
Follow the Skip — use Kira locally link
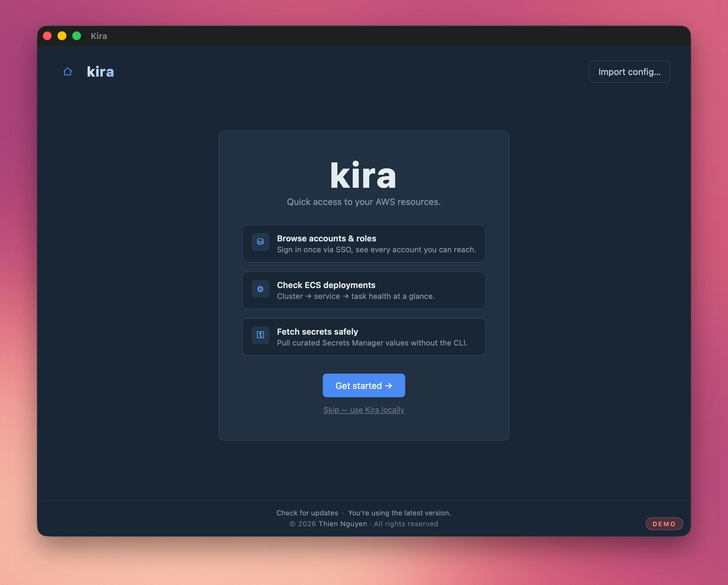364,410
